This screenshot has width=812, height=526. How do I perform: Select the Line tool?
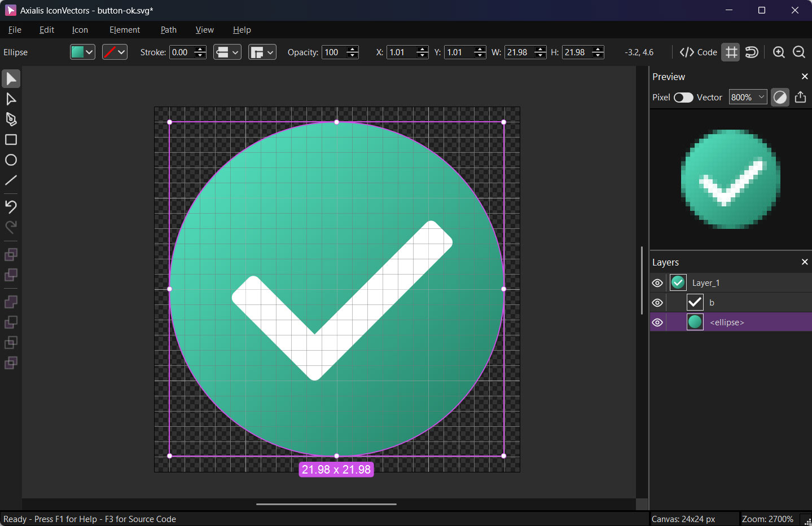11,180
